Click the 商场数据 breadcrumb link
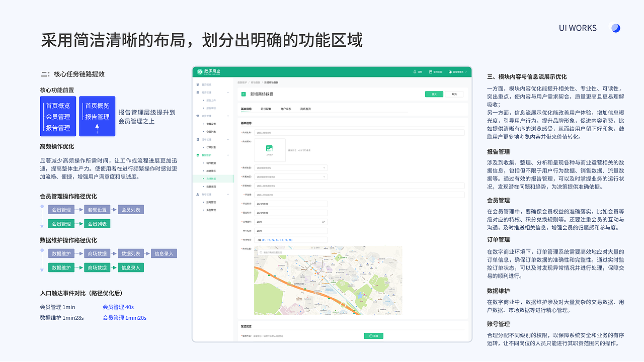Viewport: 644px width, 362px height. (x=256, y=82)
